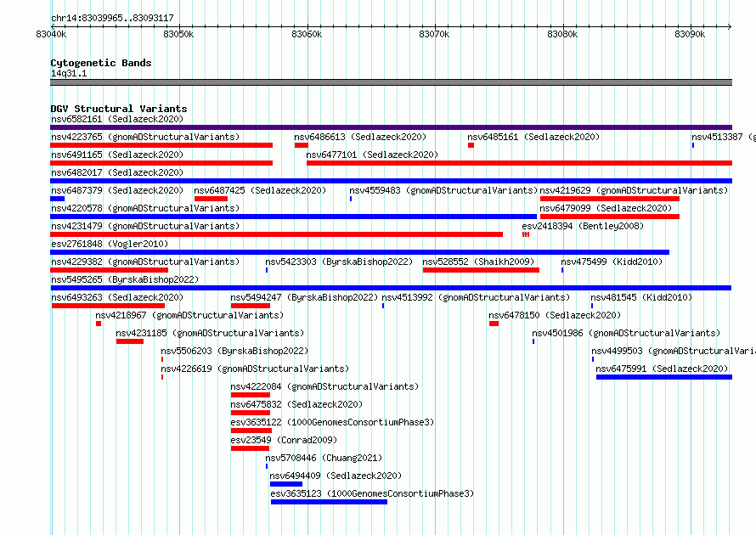This screenshot has height=535, width=756.
Task: Click the nsv528552 (Shaikh2009) label
Action: point(478,262)
